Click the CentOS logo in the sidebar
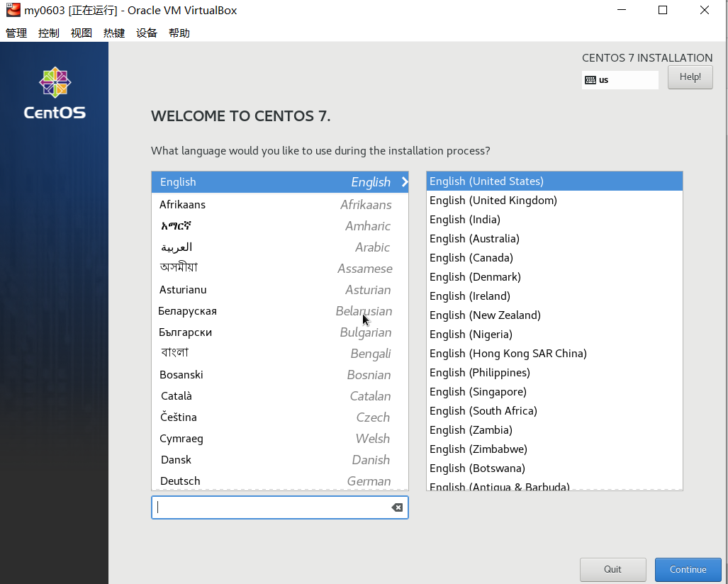Screen dimensions: 728x584 pyautogui.click(x=55, y=93)
